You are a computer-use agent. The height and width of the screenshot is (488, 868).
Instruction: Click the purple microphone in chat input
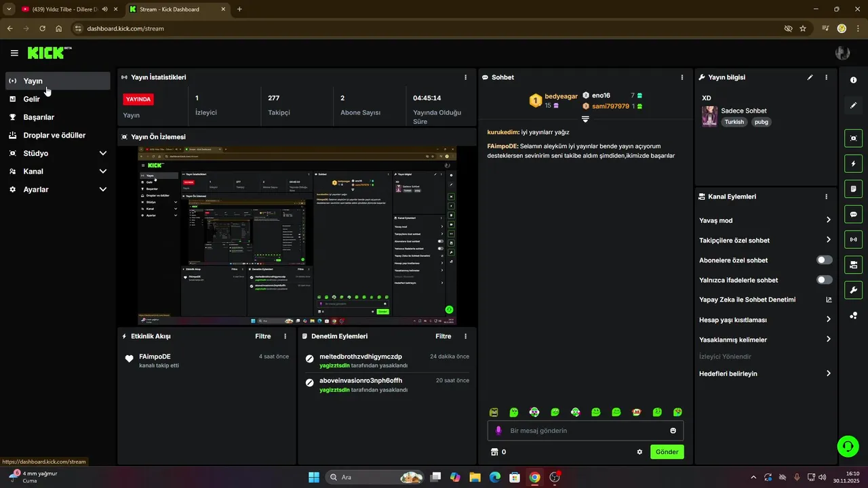(x=498, y=430)
